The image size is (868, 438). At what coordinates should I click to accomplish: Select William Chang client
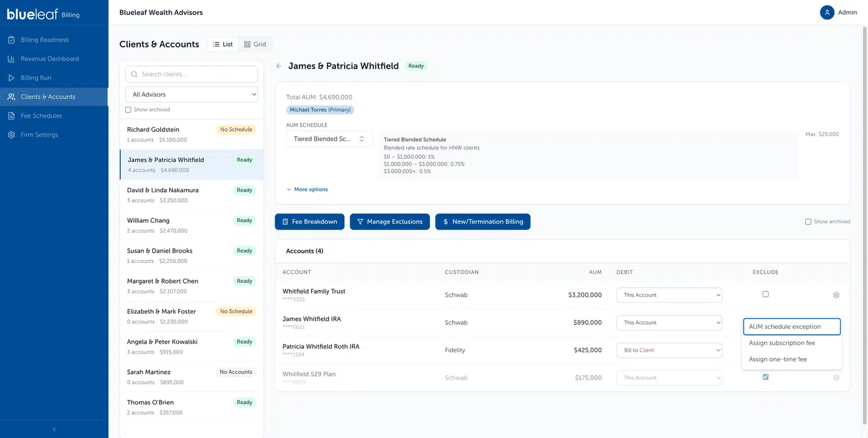pyautogui.click(x=192, y=225)
